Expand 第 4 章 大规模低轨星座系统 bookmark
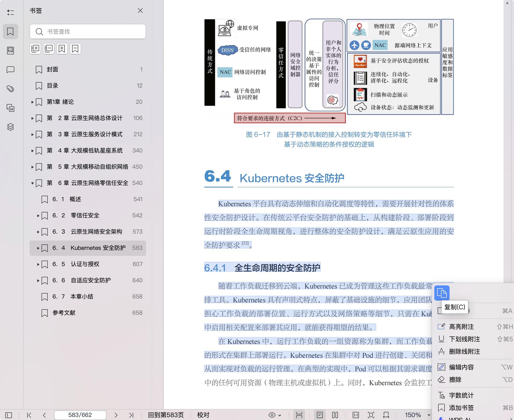 32,151
